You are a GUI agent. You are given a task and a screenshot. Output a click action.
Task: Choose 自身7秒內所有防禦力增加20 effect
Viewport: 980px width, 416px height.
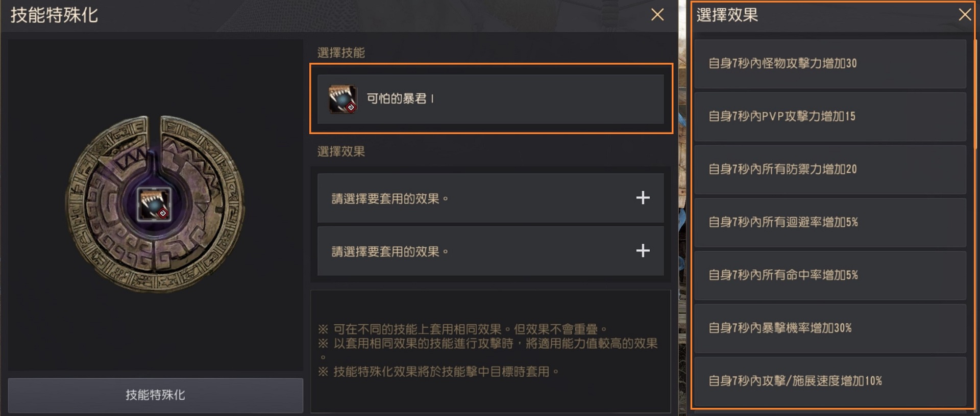[830, 170]
